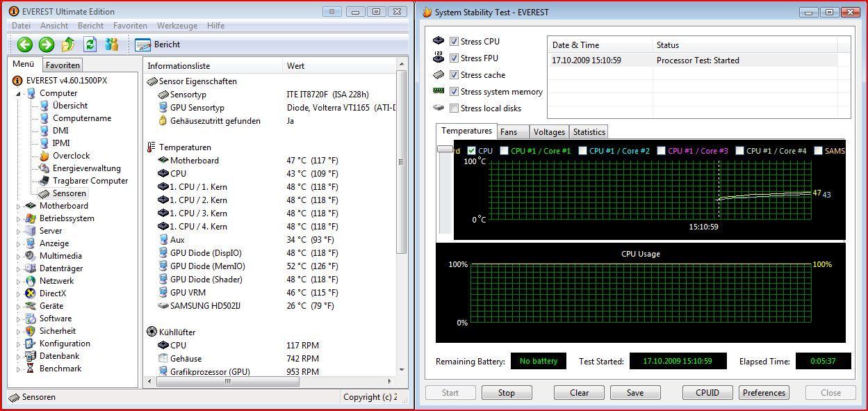868x411 pixels.
Task: Click the Betriebssystem Windows icon
Action: (x=31, y=218)
